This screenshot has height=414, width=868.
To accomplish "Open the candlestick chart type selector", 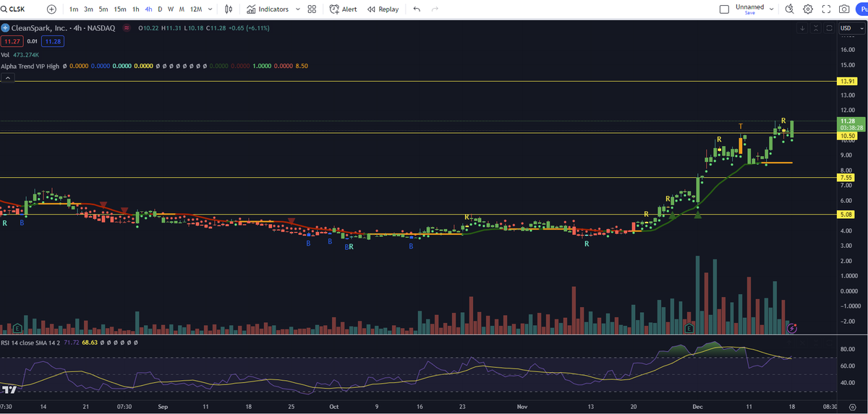I will pos(229,9).
